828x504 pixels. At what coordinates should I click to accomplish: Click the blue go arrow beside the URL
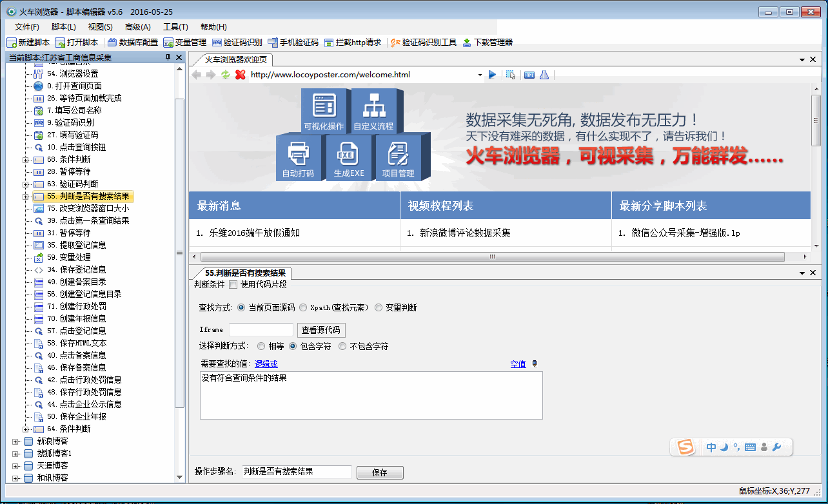pyautogui.click(x=493, y=75)
